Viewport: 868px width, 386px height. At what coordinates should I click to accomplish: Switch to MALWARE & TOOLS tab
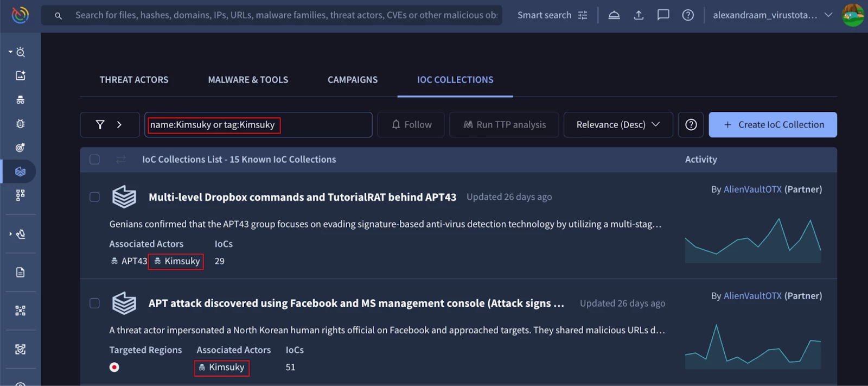click(x=248, y=80)
